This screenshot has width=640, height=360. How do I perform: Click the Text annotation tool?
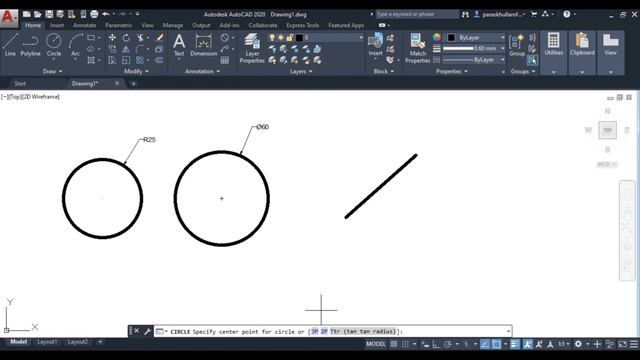click(179, 45)
